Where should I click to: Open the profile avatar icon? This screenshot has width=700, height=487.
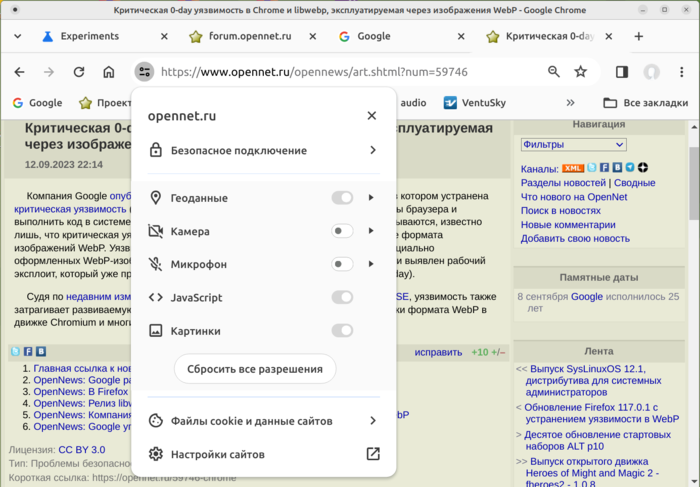tap(651, 72)
